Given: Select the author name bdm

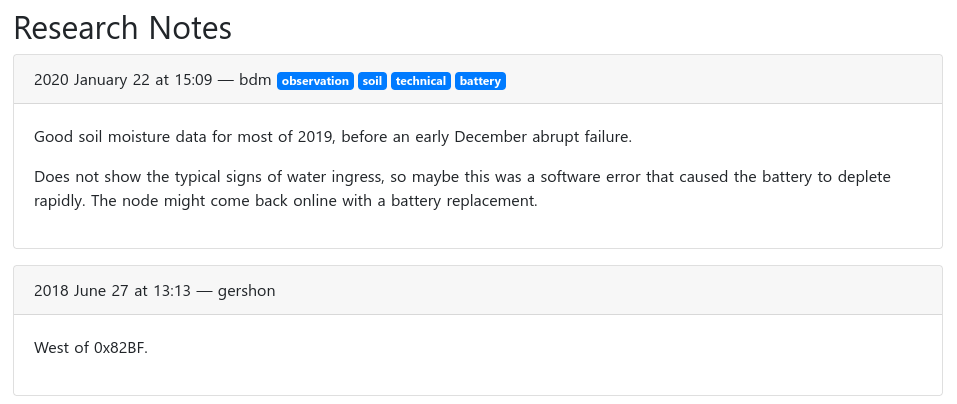Looking at the screenshot, I should [x=255, y=80].
